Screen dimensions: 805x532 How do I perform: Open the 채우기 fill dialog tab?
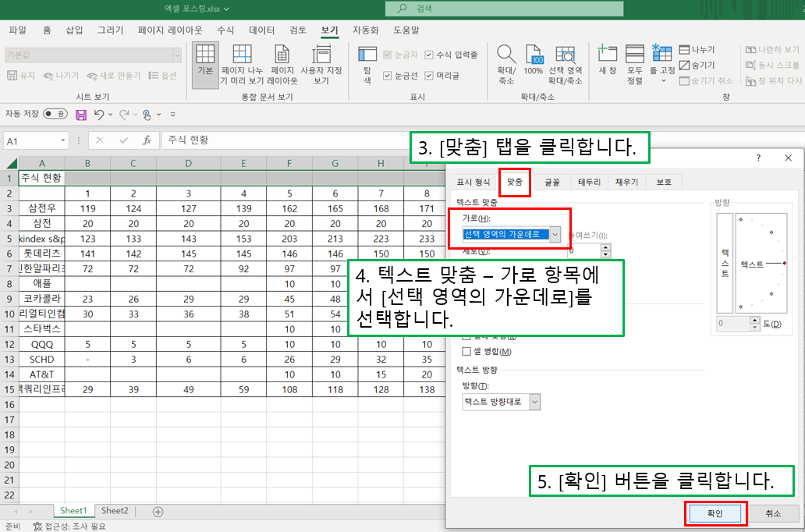[626, 182]
